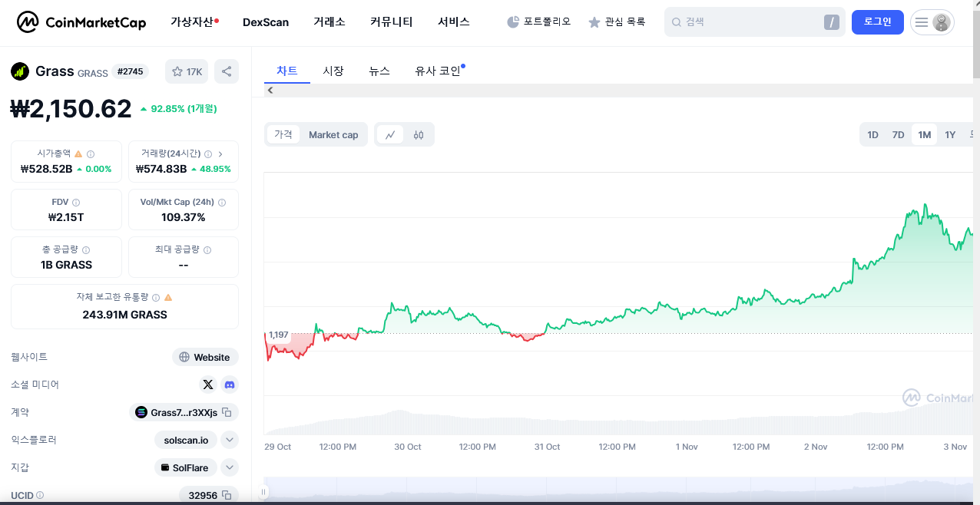
Task: Select the Market cap chart toggle
Action: point(333,134)
